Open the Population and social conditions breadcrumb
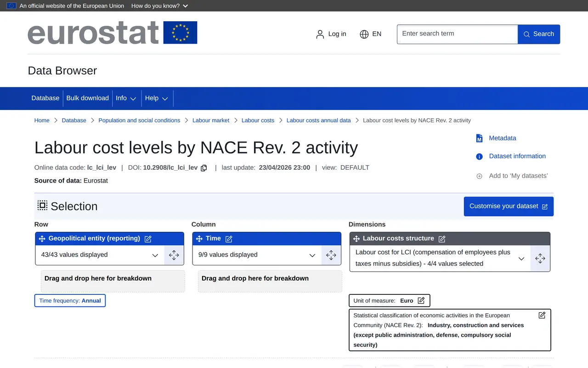The height and width of the screenshot is (368, 588). click(139, 121)
